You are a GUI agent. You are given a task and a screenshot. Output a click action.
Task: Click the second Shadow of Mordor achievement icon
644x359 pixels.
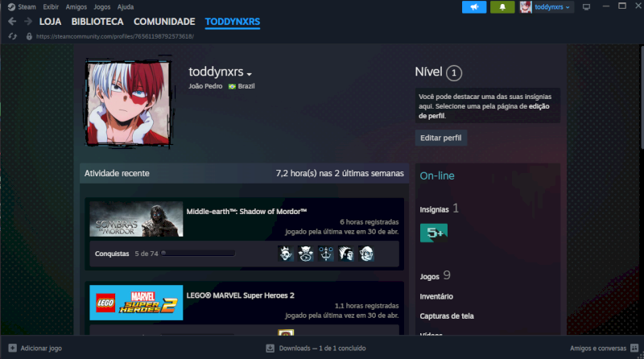coord(306,254)
